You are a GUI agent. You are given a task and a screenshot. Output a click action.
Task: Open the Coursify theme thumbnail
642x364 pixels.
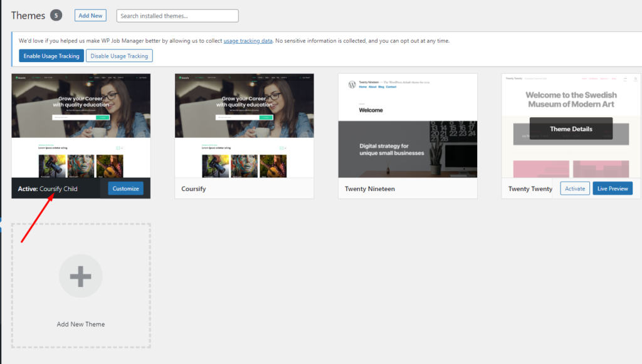point(245,125)
